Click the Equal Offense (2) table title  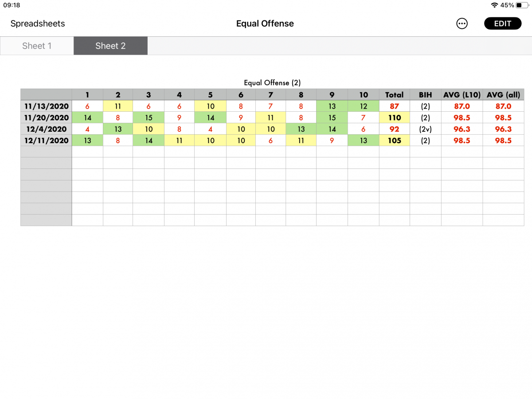272,83
